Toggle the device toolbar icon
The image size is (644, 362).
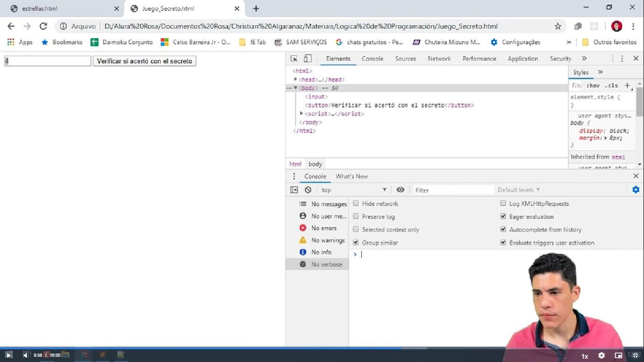(x=307, y=58)
